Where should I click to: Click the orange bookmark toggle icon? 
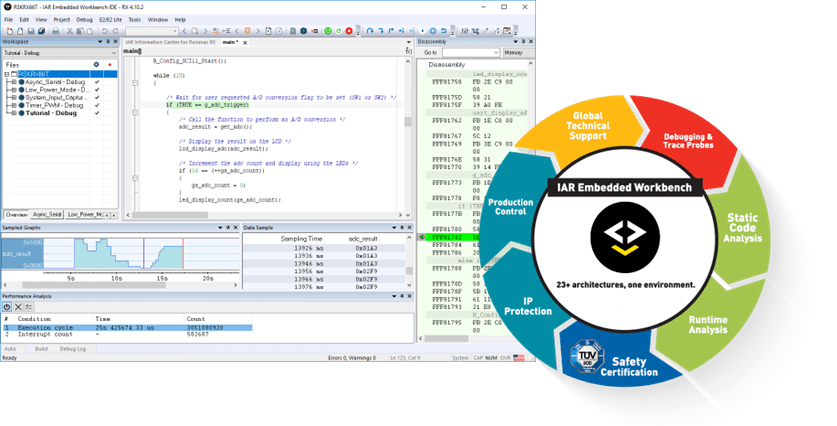pos(247,31)
